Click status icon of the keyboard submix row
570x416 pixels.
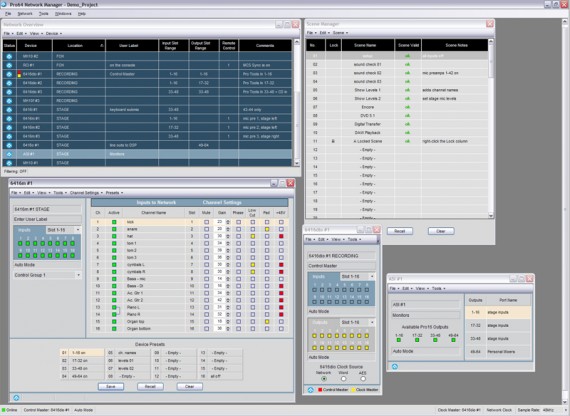9,110
